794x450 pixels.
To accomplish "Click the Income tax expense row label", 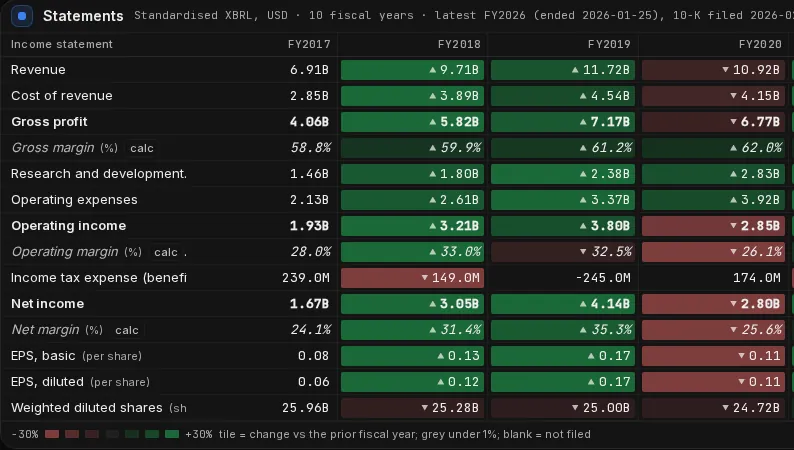I will click(x=99, y=277).
